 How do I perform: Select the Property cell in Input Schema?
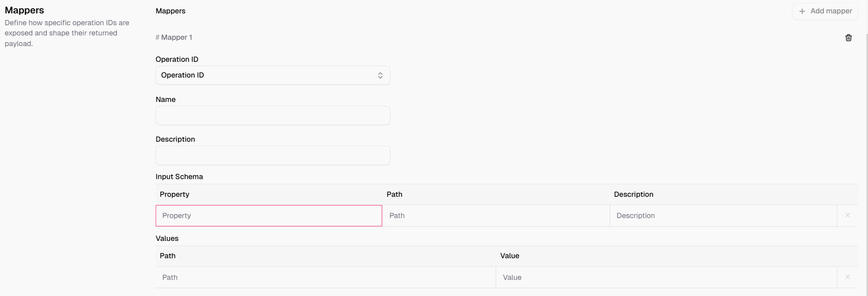click(x=269, y=216)
